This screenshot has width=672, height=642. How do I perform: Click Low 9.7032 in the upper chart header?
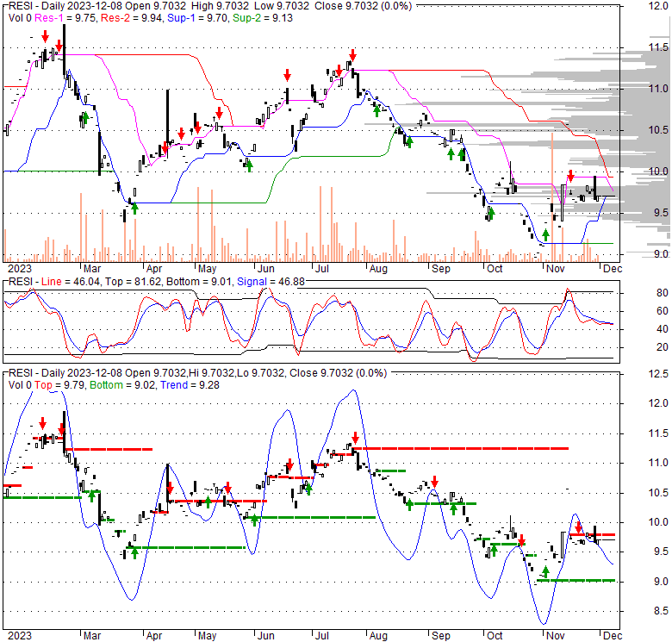click(x=281, y=6)
